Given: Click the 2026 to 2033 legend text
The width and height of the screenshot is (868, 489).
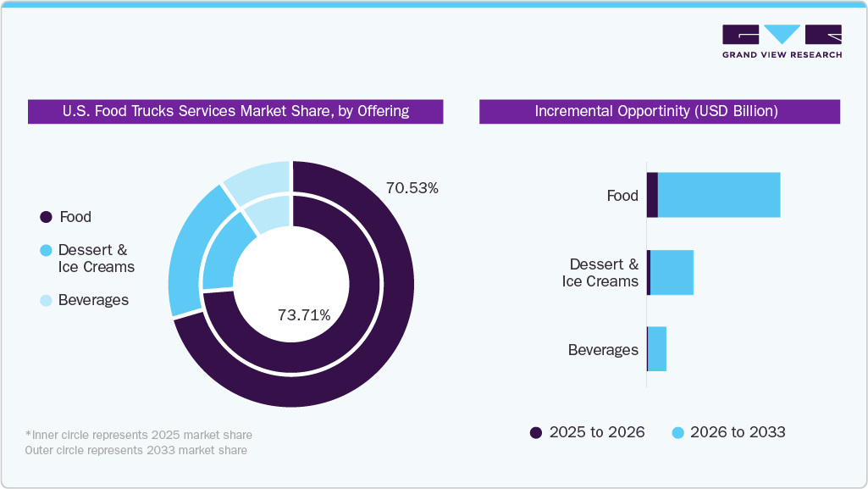Looking at the screenshot, I should point(738,432).
